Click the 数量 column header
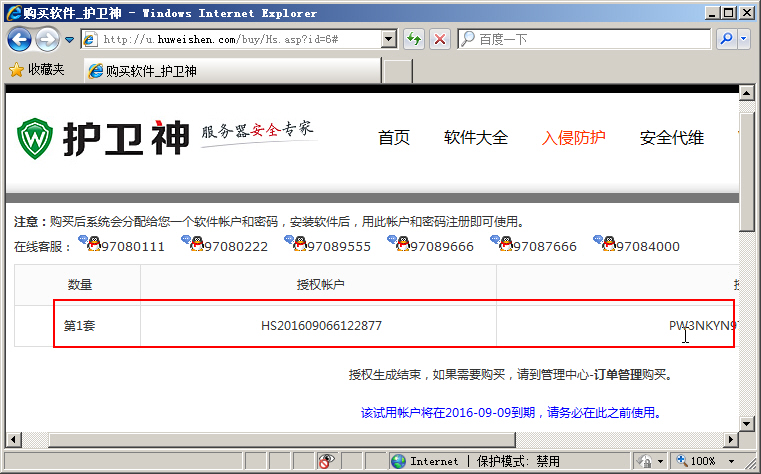761x474 pixels. [80, 285]
